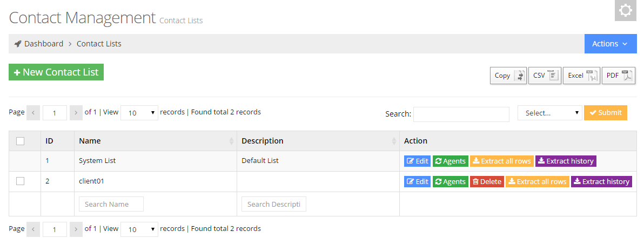This screenshot has height=238, width=644.
Task: Export the list as CSV
Action: coord(545,76)
